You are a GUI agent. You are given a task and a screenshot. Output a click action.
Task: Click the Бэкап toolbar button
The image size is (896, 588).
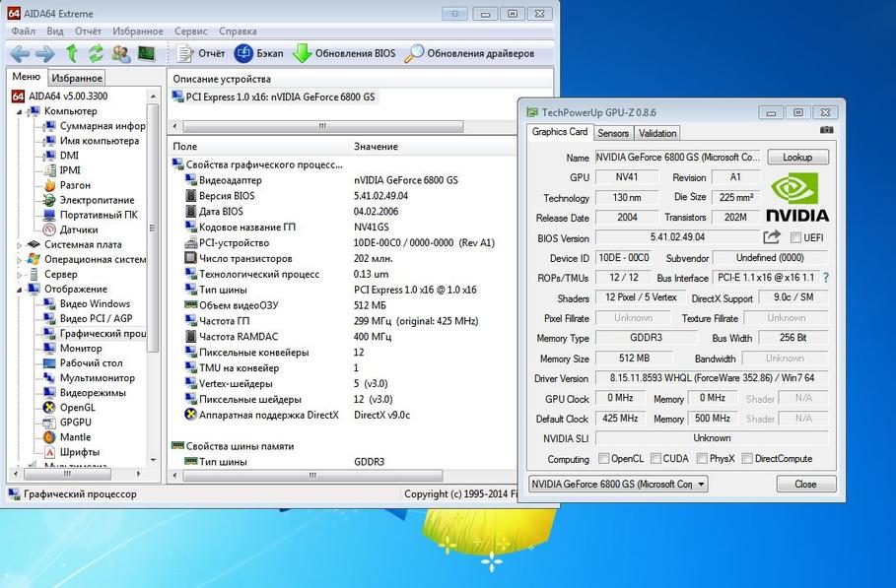(259, 53)
